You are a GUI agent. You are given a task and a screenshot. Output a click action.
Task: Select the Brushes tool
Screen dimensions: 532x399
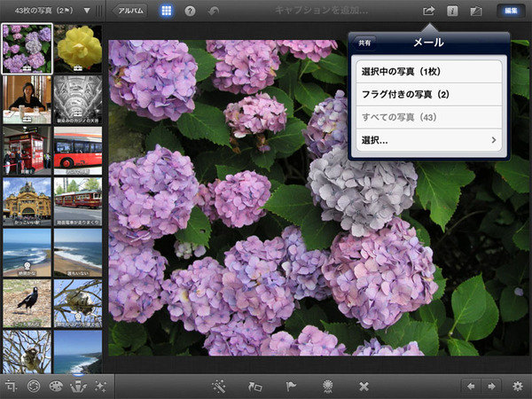pyautogui.click(x=78, y=386)
